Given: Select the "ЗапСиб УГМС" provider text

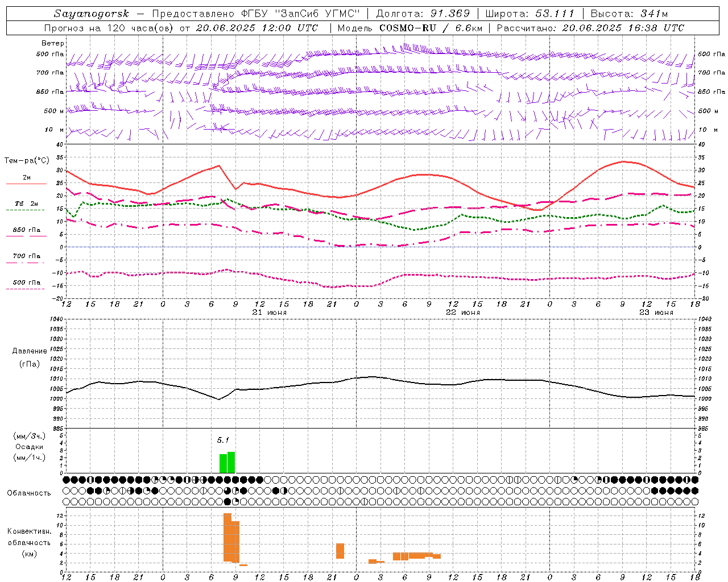Looking at the screenshot, I should [x=316, y=14].
